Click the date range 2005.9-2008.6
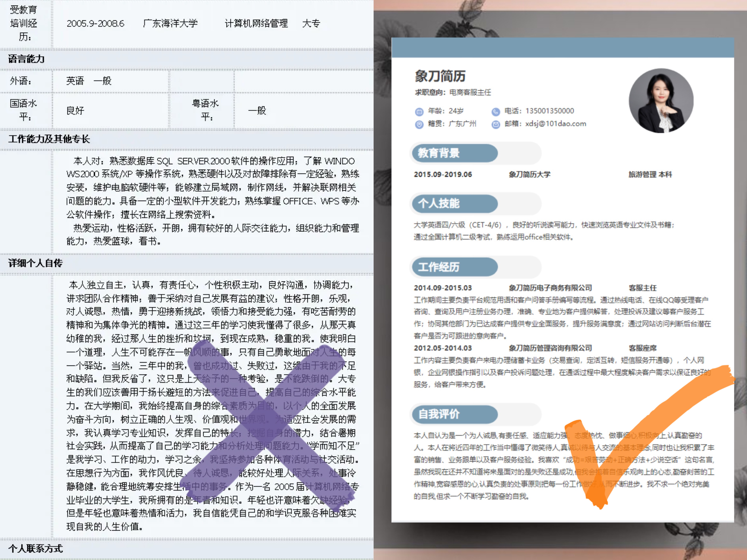The image size is (747, 560). pyautogui.click(x=95, y=23)
